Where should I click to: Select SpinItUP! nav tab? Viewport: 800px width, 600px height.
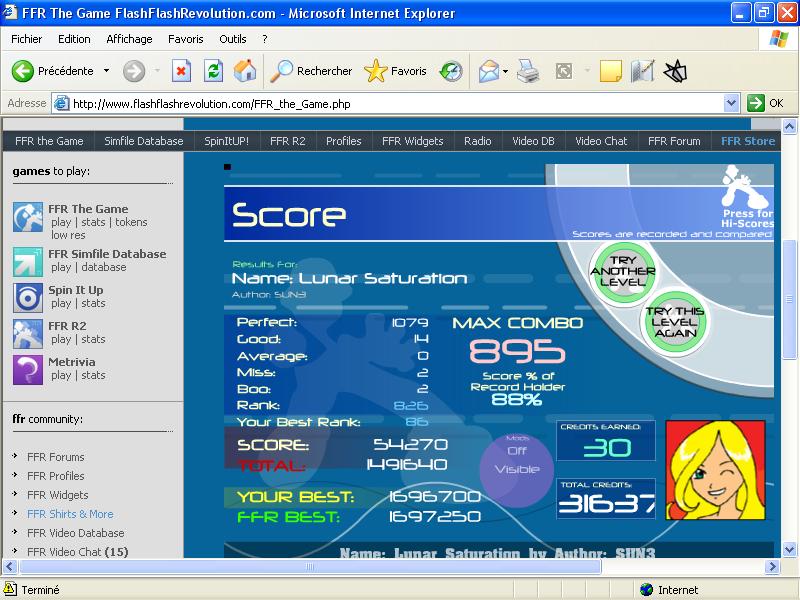[x=227, y=141]
